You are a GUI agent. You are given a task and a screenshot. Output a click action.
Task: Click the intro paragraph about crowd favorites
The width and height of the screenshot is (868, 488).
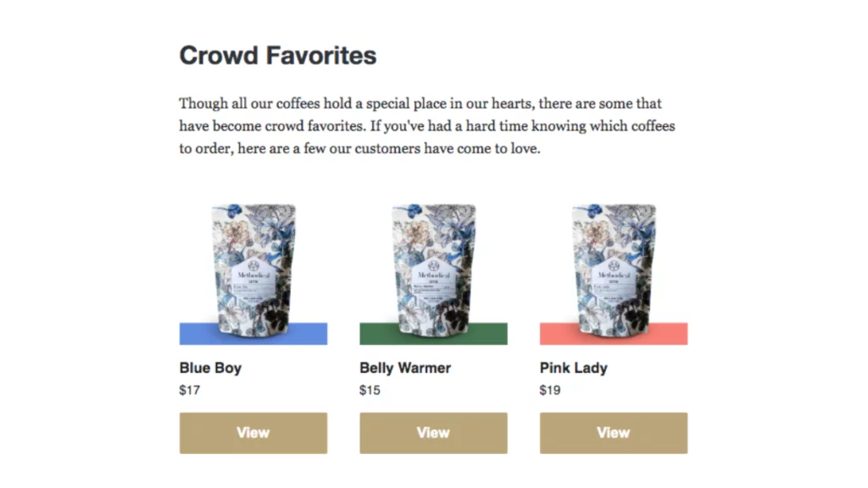pos(427,125)
